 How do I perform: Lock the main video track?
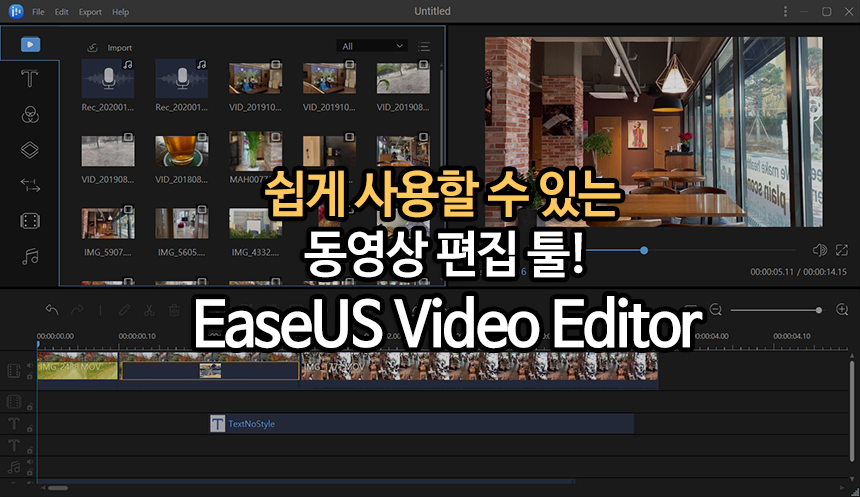click(30, 376)
